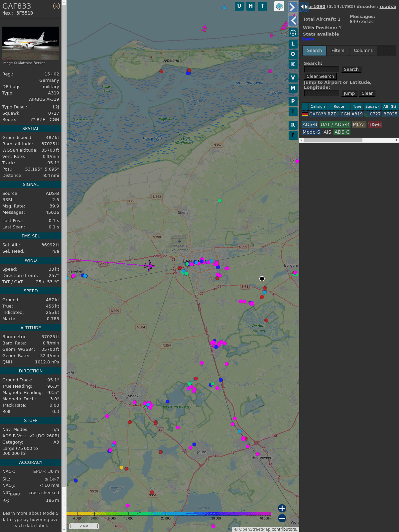Toggle the T map button

pyautogui.click(x=263, y=6)
